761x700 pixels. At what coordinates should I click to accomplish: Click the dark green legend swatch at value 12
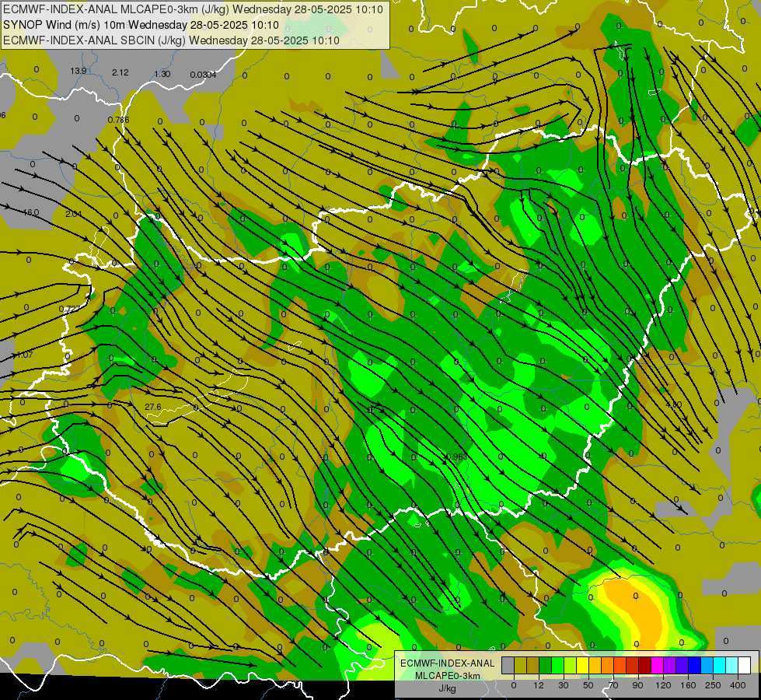pyautogui.click(x=546, y=665)
